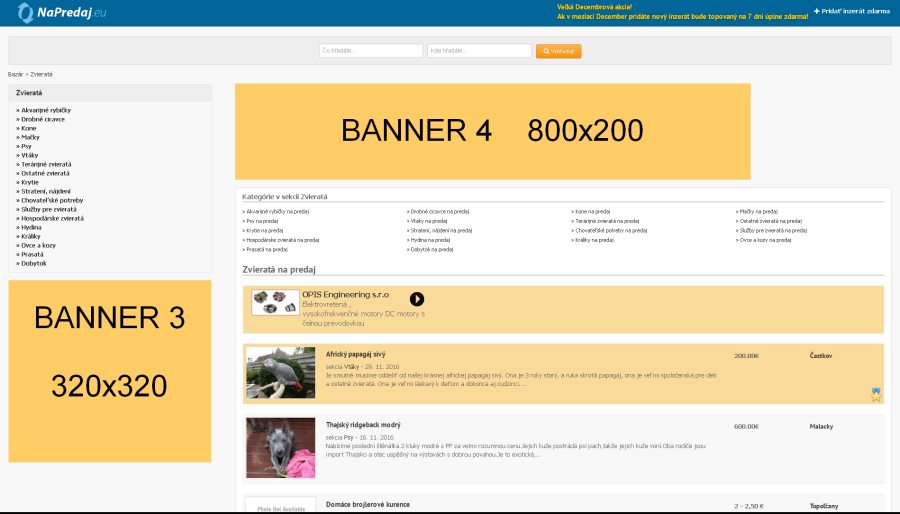Open 'Vtáky na predaj' link

429,221
